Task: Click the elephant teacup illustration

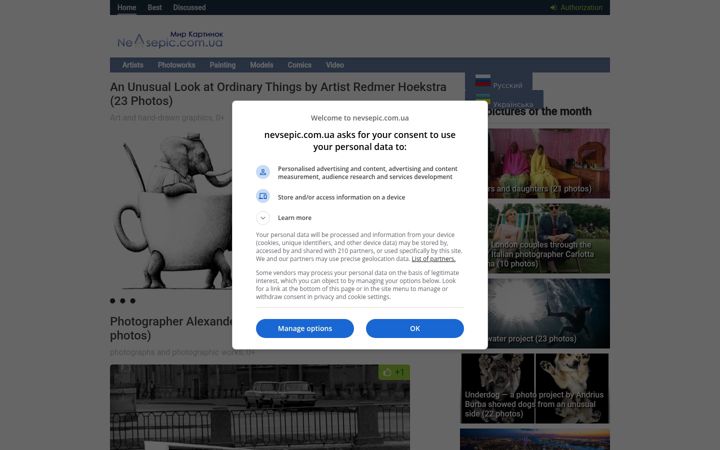Action: [x=174, y=210]
